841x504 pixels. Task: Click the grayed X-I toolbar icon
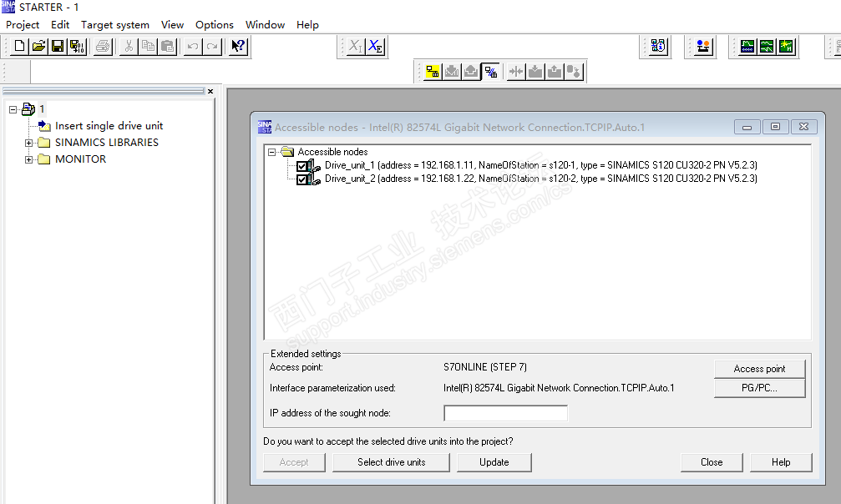coord(356,46)
